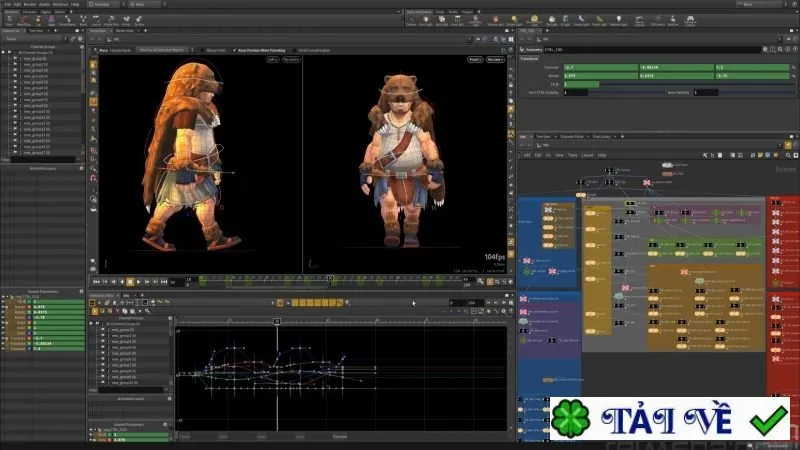
Task: Click the first green Translate field
Action: pyautogui.click(x=601, y=67)
